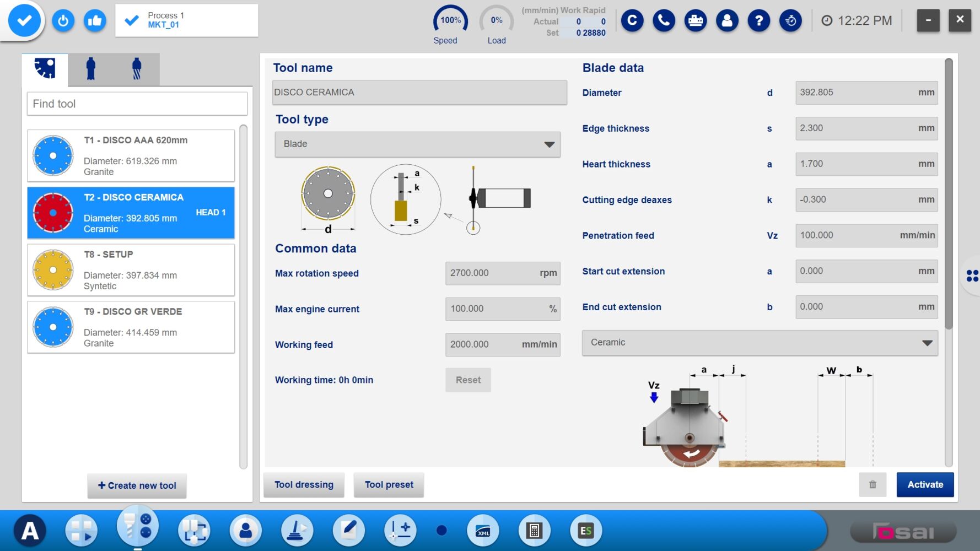980x551 pixels.
Task: Click the phone call icon
Action: click(x=664, y=21)
